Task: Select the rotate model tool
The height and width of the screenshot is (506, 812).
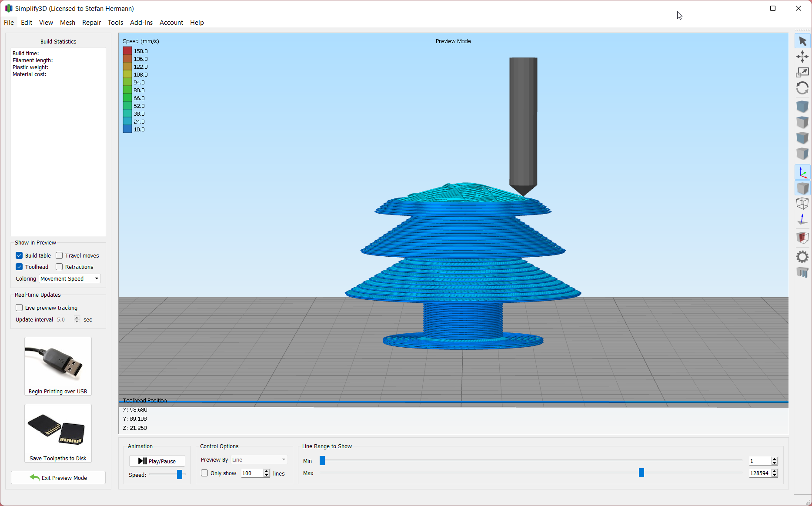Action: 802,88
